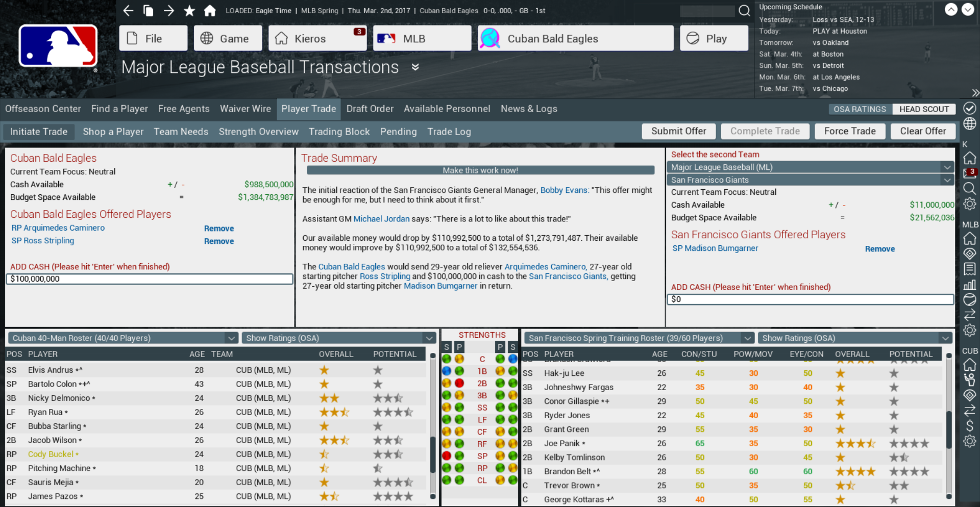
Task: Click the Clear Offer button
Action: [923, 131]
